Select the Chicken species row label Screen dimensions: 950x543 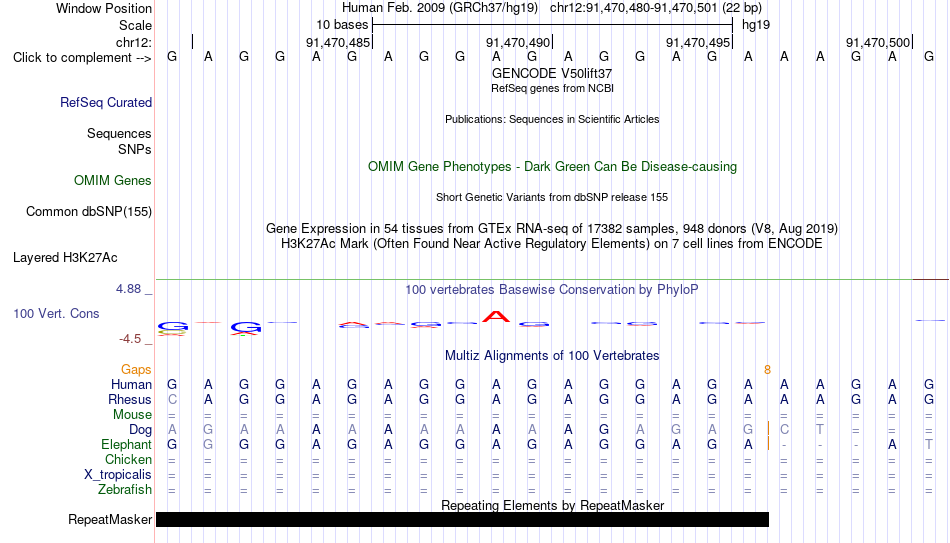coord(128,460)
